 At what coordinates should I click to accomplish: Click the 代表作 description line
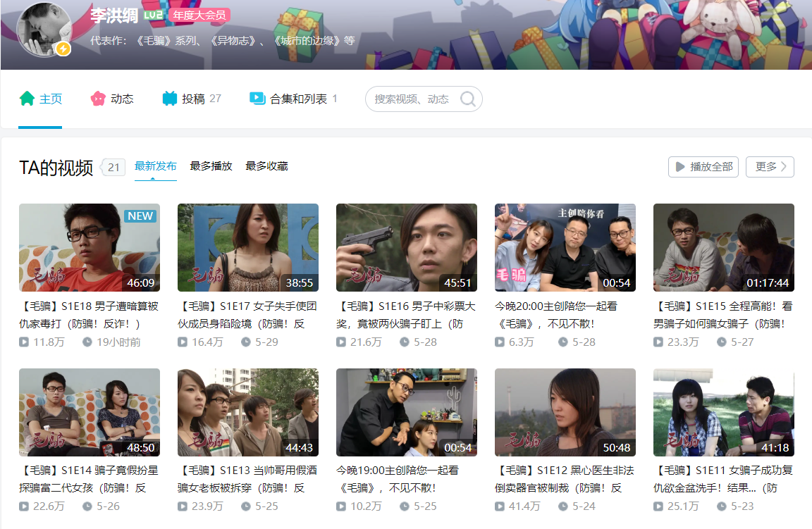point(223,40)
